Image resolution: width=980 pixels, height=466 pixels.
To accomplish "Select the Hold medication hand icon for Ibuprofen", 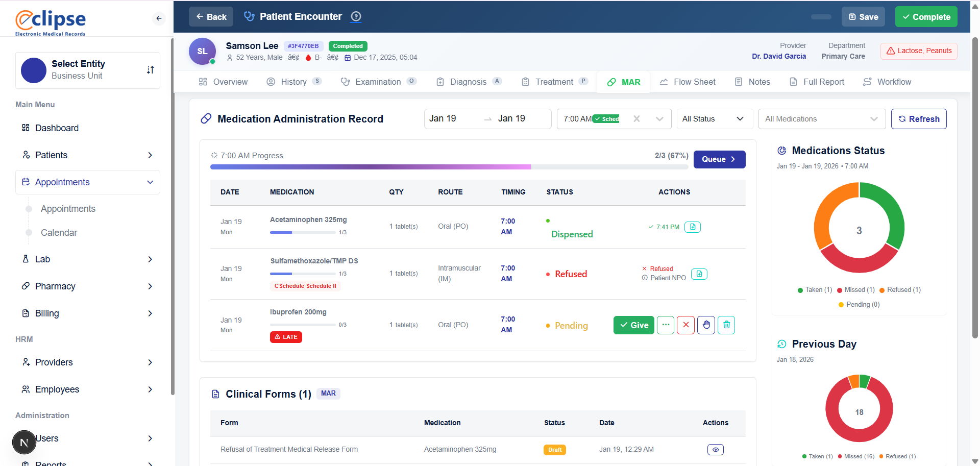I will point(706,325).
